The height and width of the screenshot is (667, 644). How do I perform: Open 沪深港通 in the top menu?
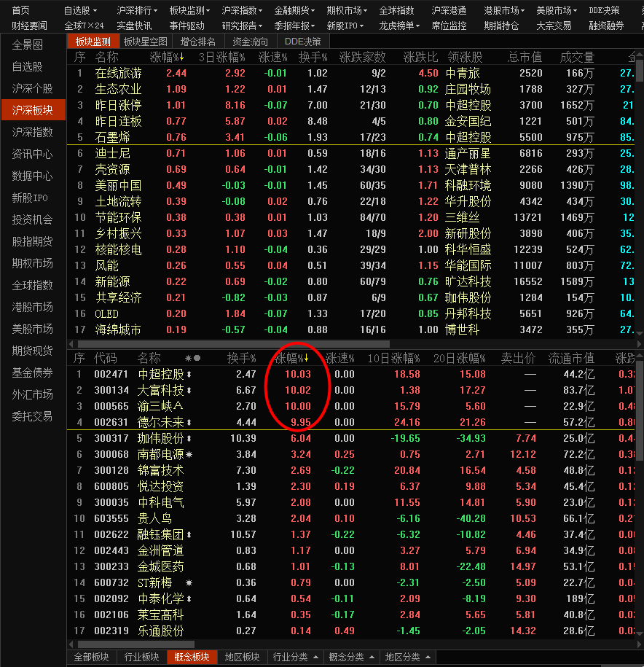[x=449, y=10]
